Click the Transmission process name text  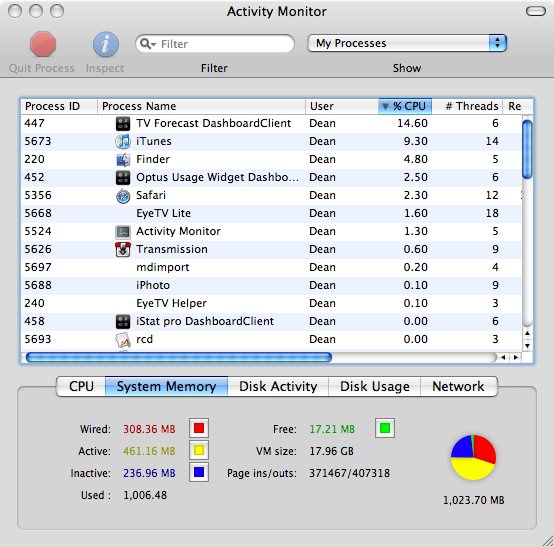[x=172, y=249]
